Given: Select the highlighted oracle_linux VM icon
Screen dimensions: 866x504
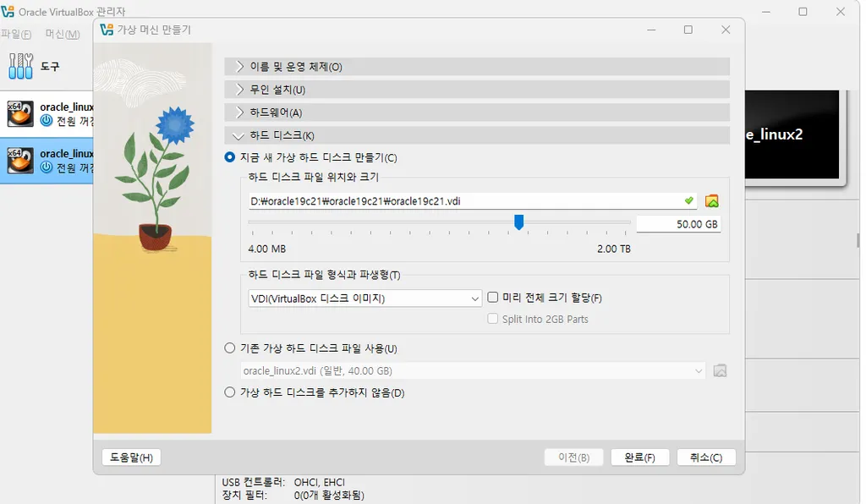Looking at the screenshot, I should 20,161.
